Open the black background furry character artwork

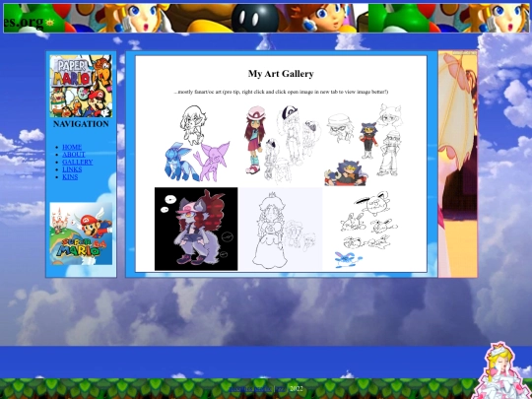point(196,229)
